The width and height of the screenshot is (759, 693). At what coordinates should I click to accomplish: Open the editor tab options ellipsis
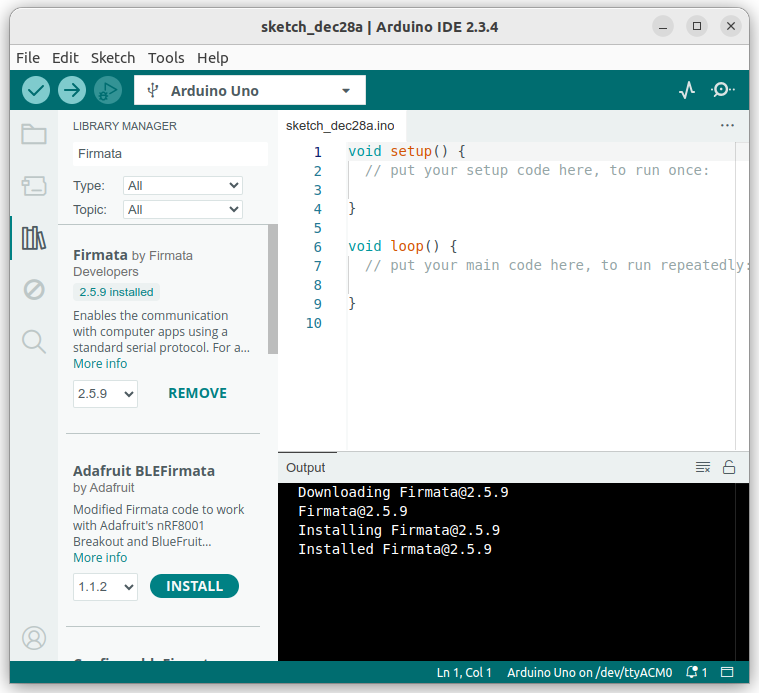coord(727,126)
